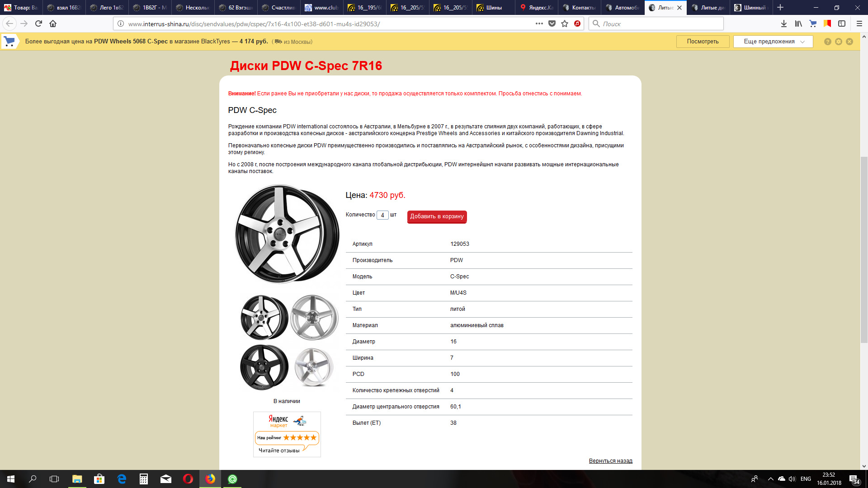Image resolution: width=868 pixels, height=488 pixels.
Task: Open the Firefox hamburger menu
Action: tap(859, 23)
